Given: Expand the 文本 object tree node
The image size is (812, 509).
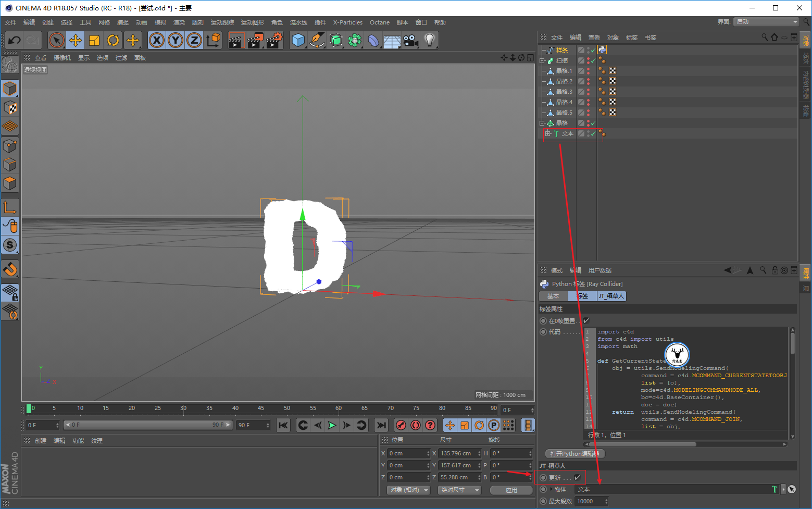Looking at the screenshot, I should (x=548, y=134).
